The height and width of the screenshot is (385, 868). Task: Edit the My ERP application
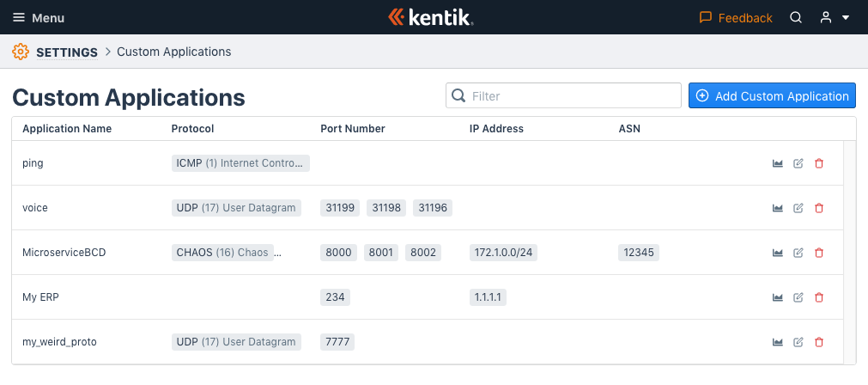(798, 297)
